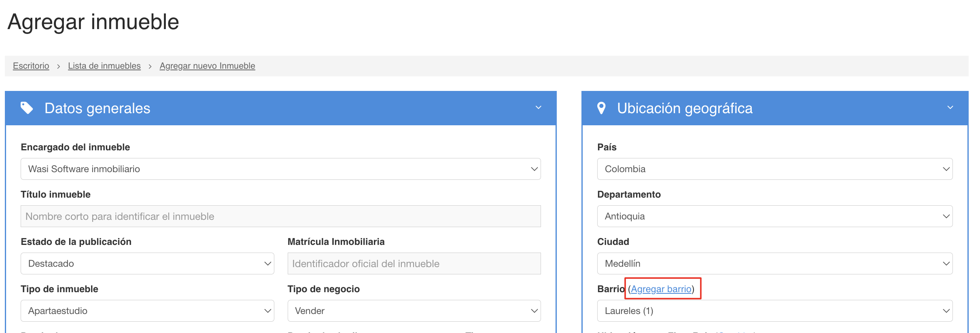Open the Ciudad dropdown showing Medellín
This screenshot has width=980, height=333.
[774, 263]
